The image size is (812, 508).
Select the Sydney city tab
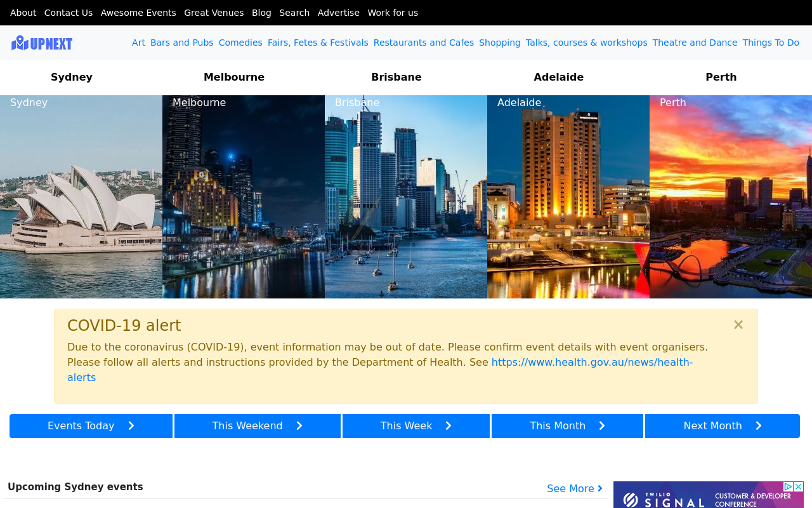pos(72,77)
